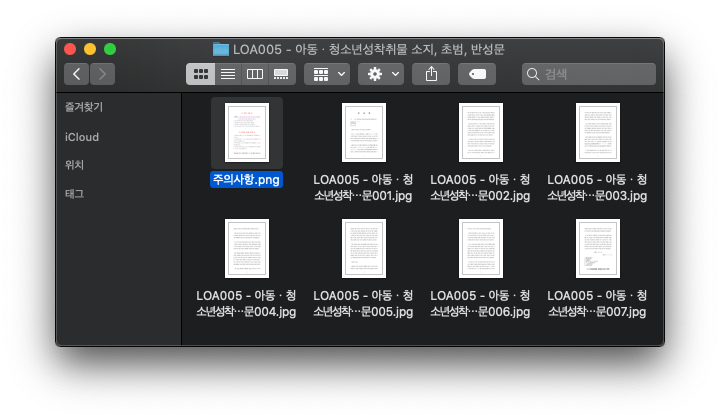This screenshot has width=720, height=420.
Task: Click the Share button
Action: 431,74
